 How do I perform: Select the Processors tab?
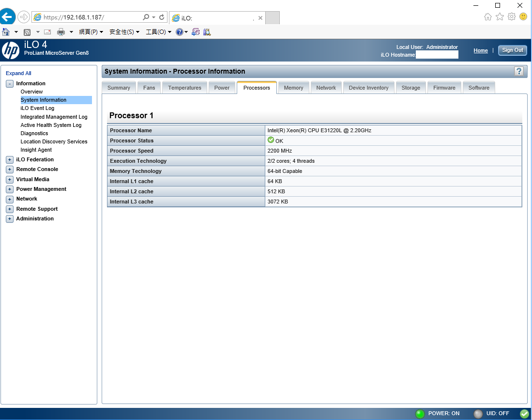point(257,88)
